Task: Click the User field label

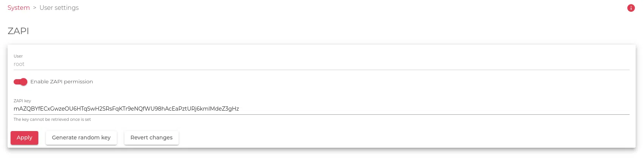Action: coord(18,56)
